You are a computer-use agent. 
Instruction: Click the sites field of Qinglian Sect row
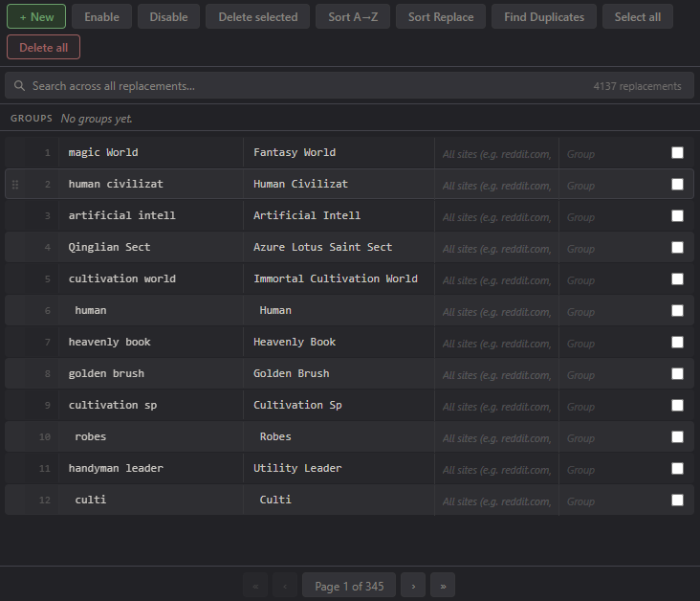(x=496, y=249)
